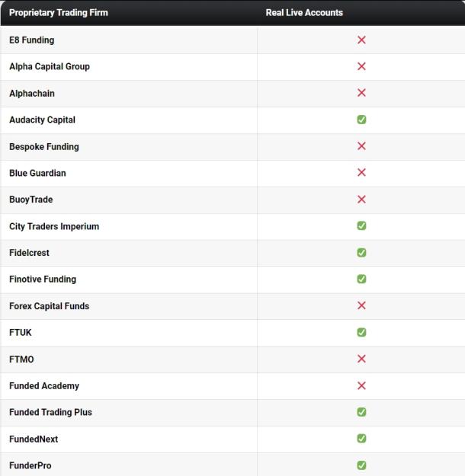Click the Real Live Accounts column header
Viewport: 465px width, 476px height.
coord(304,13)
